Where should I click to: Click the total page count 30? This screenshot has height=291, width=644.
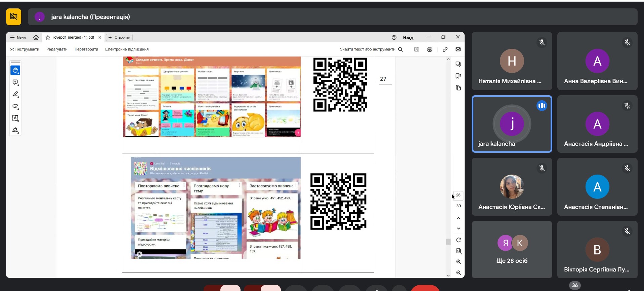tap(459, 206)
